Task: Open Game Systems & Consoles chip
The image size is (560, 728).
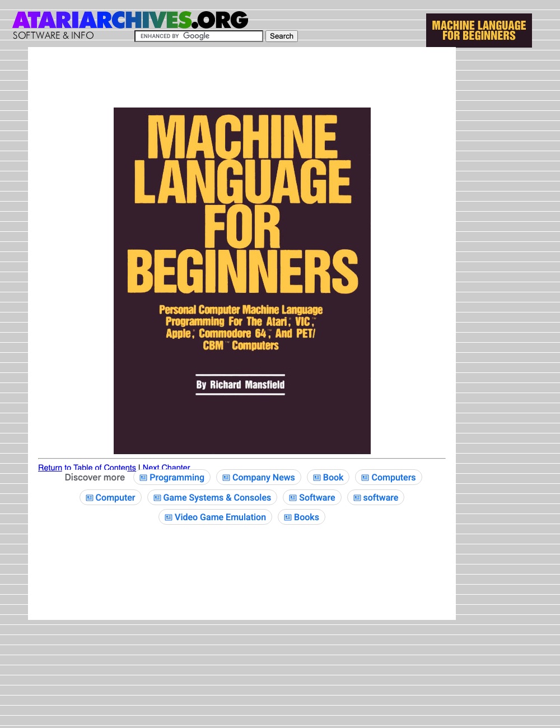Action: click(212, 497)
